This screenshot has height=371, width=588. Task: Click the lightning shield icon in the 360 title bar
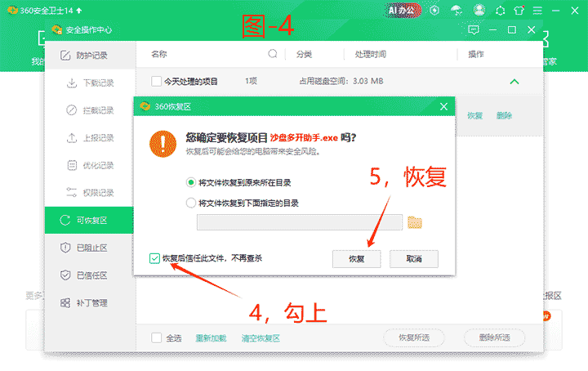[434, 10]
